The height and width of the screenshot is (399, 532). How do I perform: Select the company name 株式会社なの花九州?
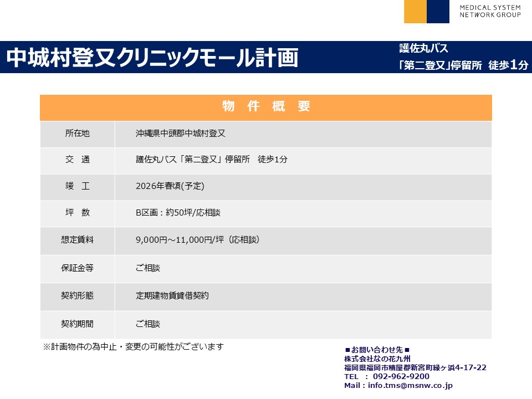pyautogui.click(x=377, y=359)
